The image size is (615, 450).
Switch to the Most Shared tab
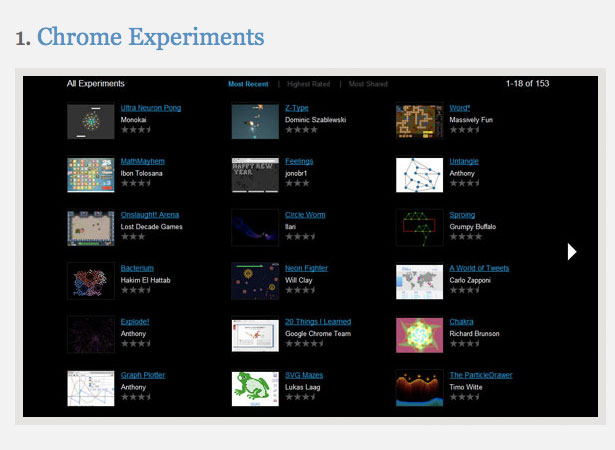click(368, 84)
